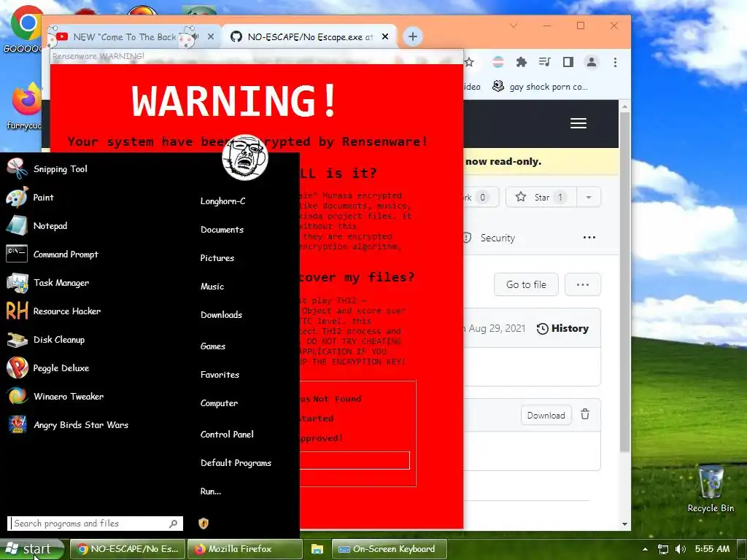747x560 pixels.
Task: Click the Download button on GitHub
Action: tap(546, 415)
